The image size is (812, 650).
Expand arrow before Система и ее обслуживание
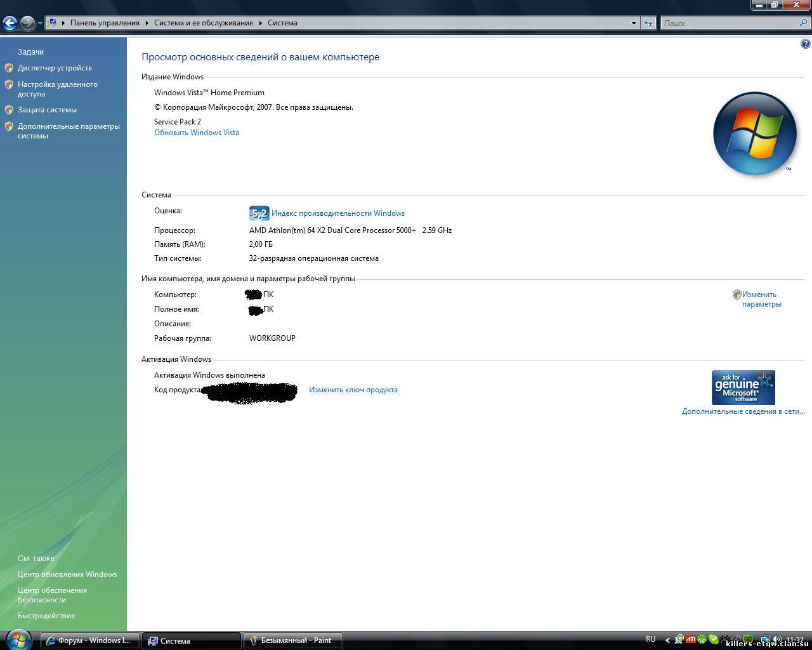click(x=147, y=23)
